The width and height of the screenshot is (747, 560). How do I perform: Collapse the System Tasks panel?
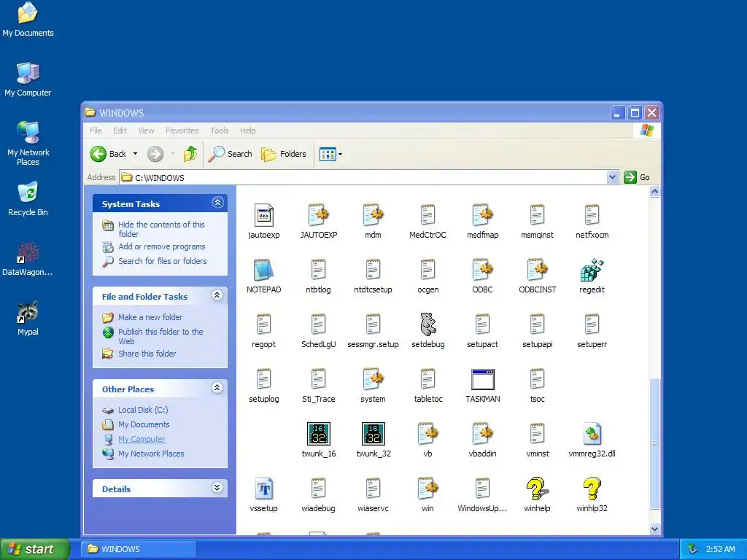pos(217,203)
